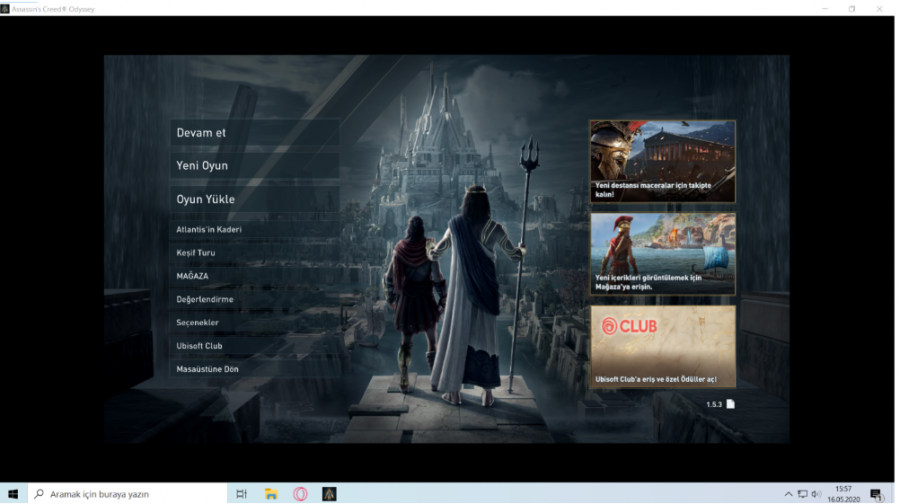Open Ubisoft Club from main menu
The width and height of the screenshot is (900, 504).
click(x=254, y=346)
